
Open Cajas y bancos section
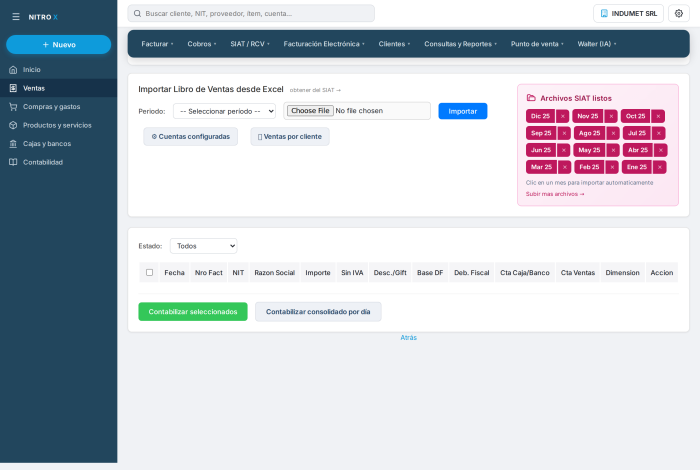(x=58, y=144)
